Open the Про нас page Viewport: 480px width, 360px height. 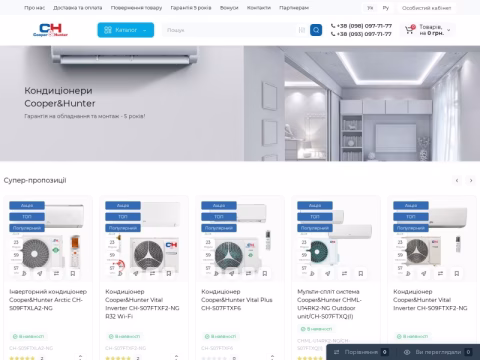coord(34,8)
